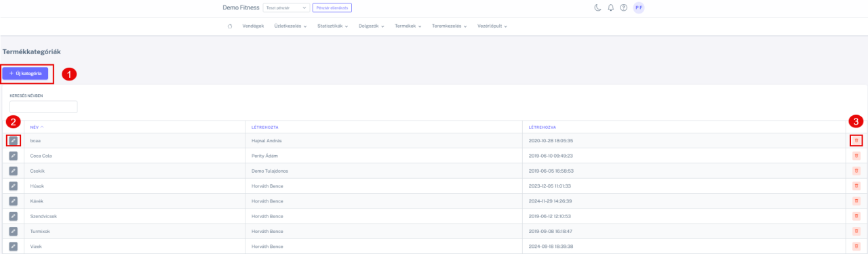
Task: Delete the Kávék category
Action: (856, 200)
